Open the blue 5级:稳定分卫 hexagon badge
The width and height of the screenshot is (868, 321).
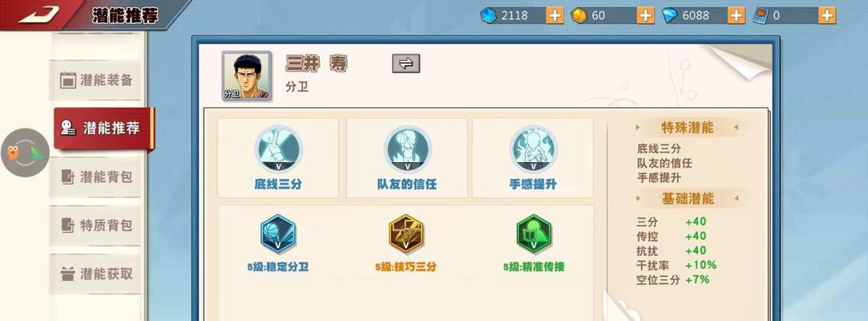[278, 234]
